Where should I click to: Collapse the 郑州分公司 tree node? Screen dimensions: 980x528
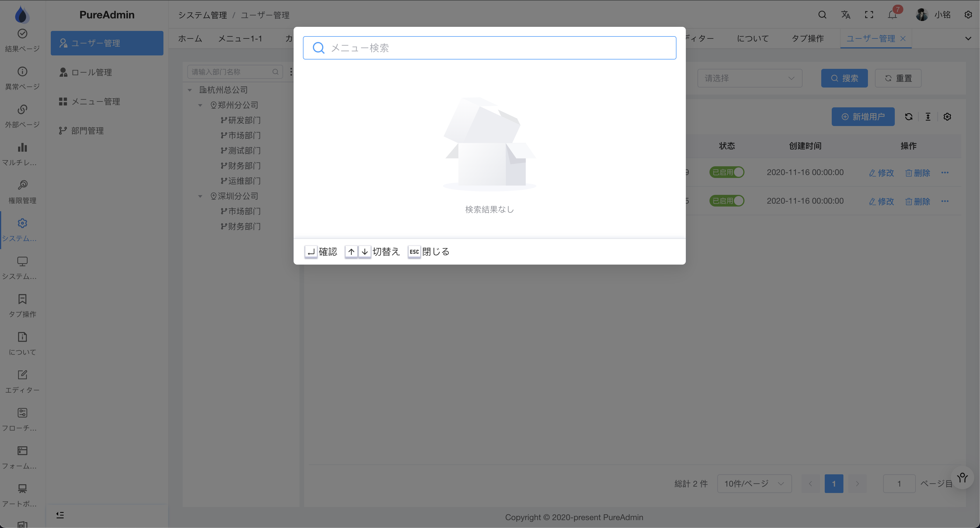(x=200, y=105)
